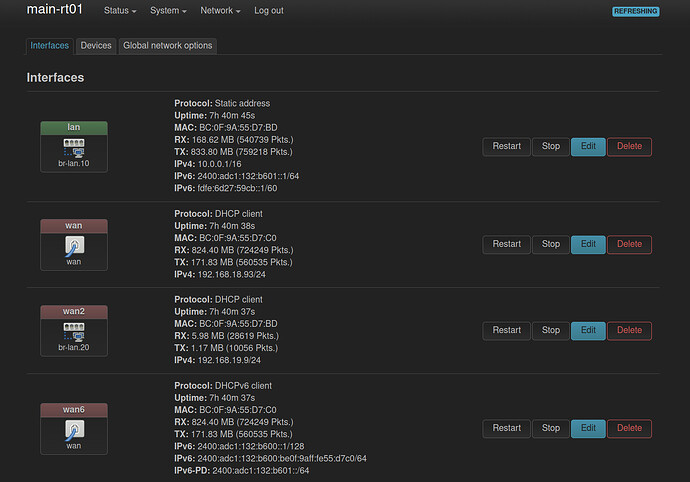Click the green lan interface label
The width and height of the screenshot is (690, 482).
click(x=73, y=127)
